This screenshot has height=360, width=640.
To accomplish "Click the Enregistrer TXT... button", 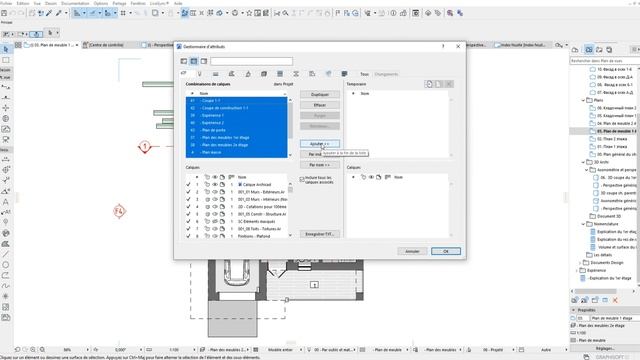I will (320, 234).
